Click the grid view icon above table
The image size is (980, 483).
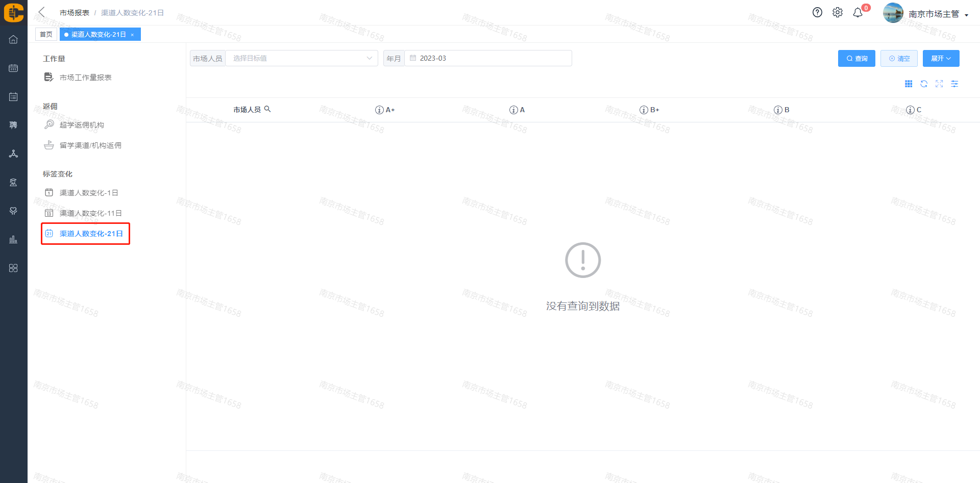point(909,84)
